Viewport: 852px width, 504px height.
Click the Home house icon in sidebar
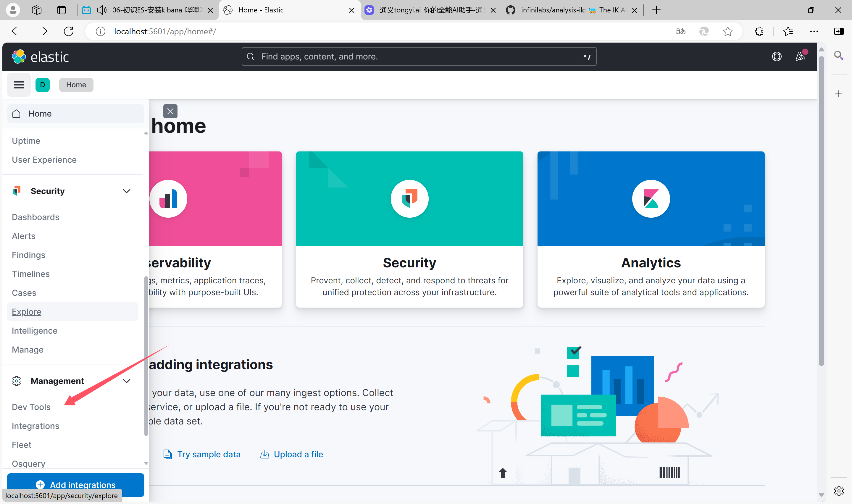pyautogui.click(x=16, y=114)
